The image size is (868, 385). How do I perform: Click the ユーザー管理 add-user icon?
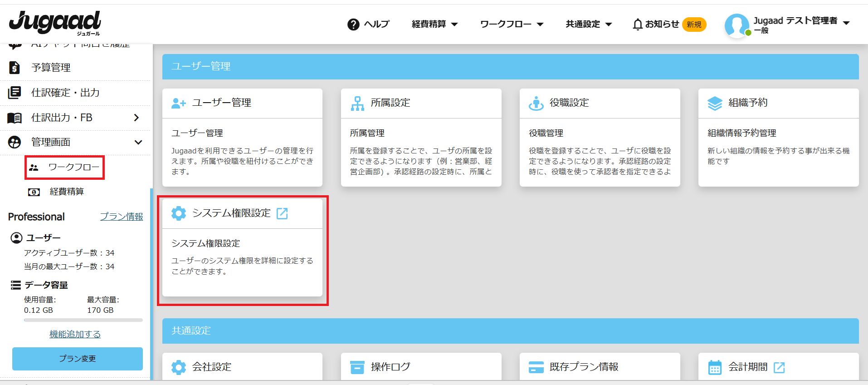179,103
